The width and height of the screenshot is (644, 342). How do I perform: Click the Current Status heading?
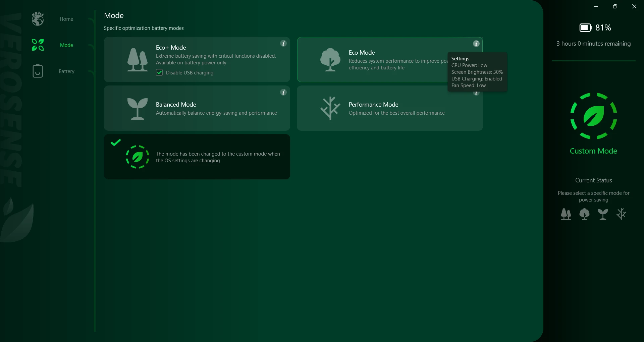tap(594, 180)
